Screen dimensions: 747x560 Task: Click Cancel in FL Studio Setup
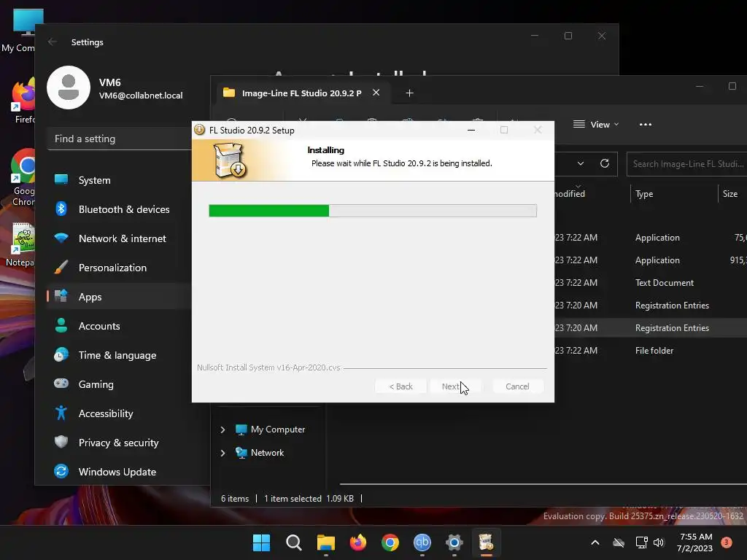click(517, 386)
